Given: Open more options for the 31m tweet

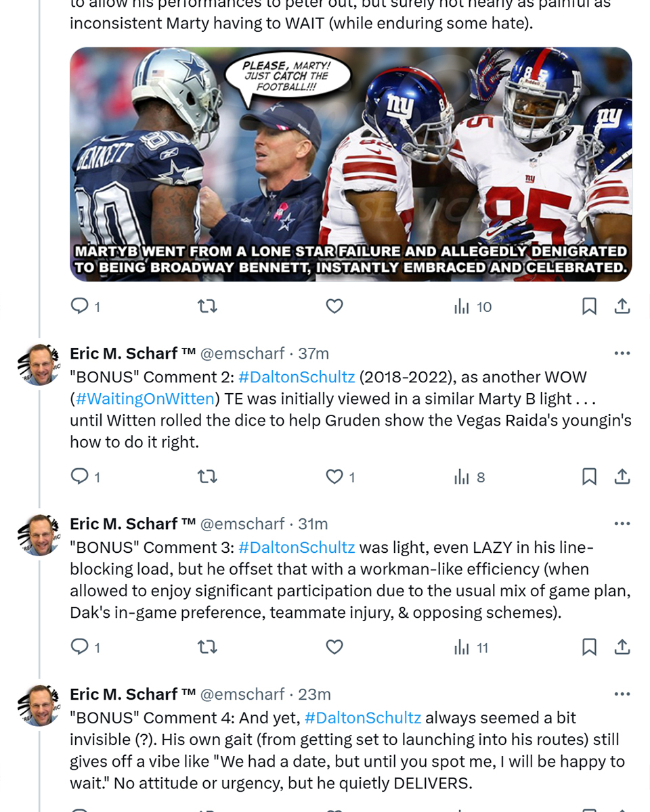Looking at the screenshot, I should 622,524.
